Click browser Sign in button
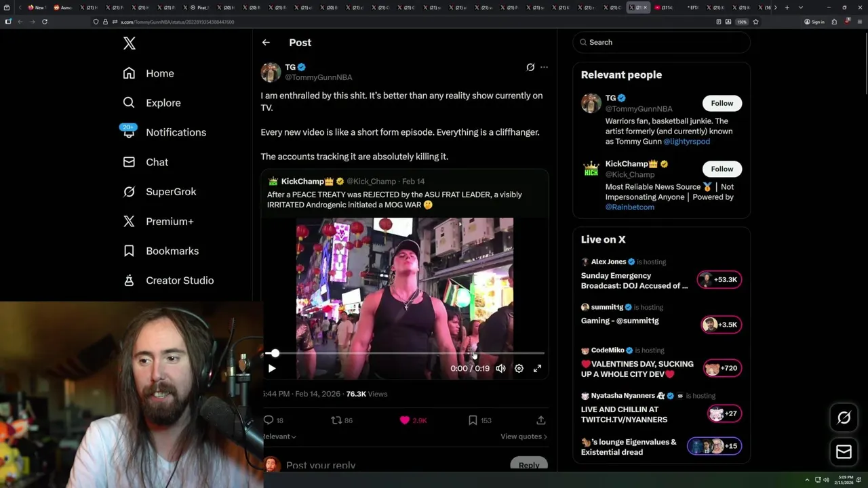The height and width of the screenshot is (488, 868). pos(814,22)
